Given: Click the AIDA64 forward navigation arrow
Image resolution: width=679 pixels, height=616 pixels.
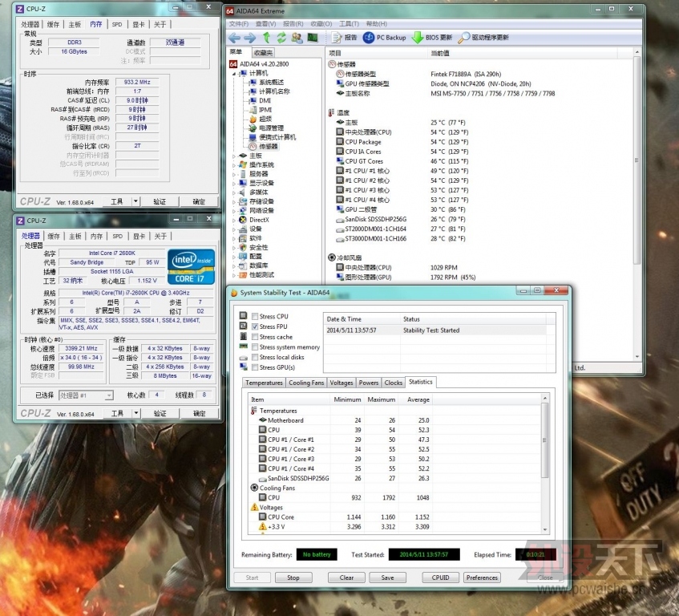Looking at the screenshot, I should 250,38.
